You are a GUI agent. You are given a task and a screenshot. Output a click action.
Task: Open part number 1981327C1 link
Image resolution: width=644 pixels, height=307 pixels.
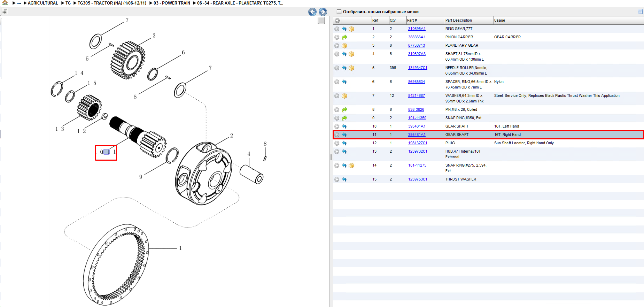click(x=418, y=143)
